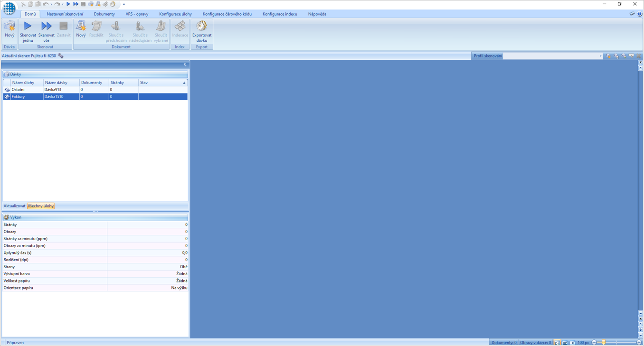Viewport: 644px width, 346px height.
Task: Click small scan-all icon in quick toolbar
Action: point(76,4)
